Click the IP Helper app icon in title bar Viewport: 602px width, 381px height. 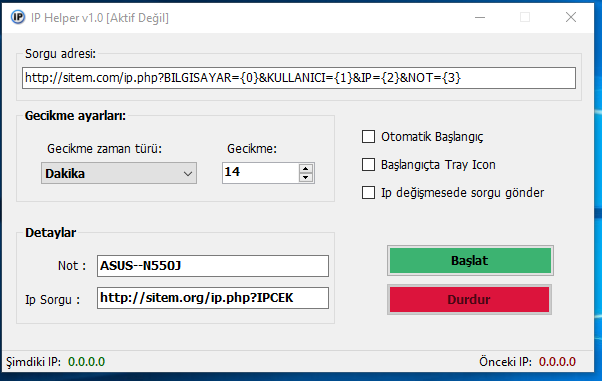[18, 17]
